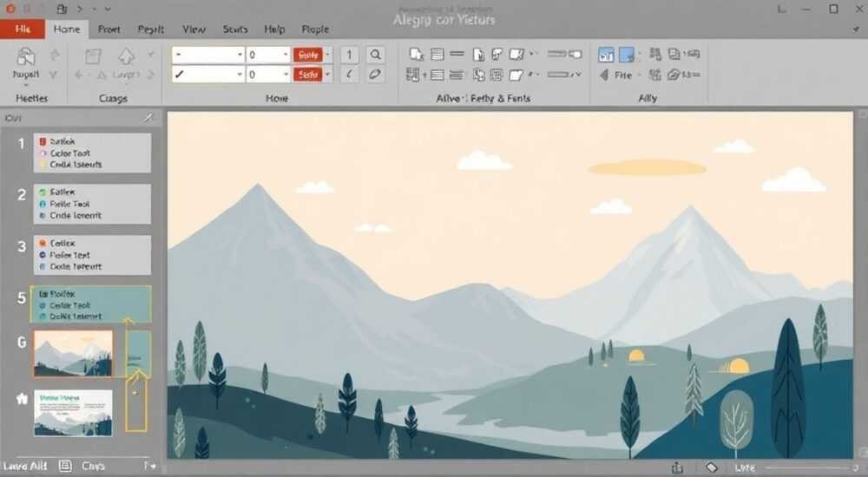868x477 pixels.
Task: Switch to the Help tab
Action: click(x=274, y=29)
